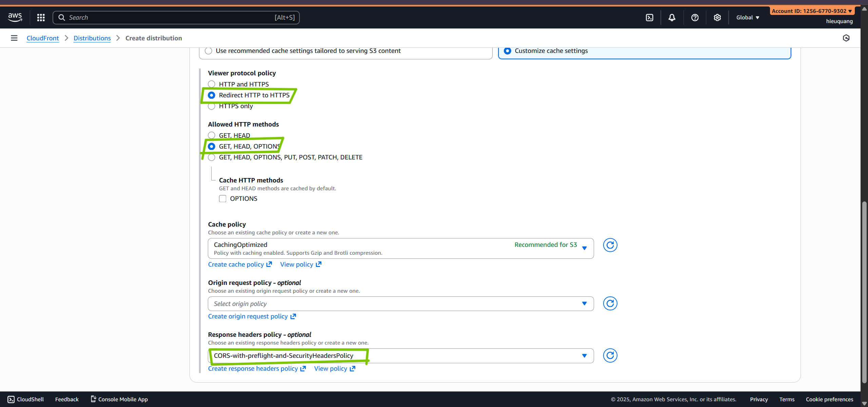Navigate to the CloudFront breadcrumb
This screenshot has height=407, width=868.
coord(43,38)
